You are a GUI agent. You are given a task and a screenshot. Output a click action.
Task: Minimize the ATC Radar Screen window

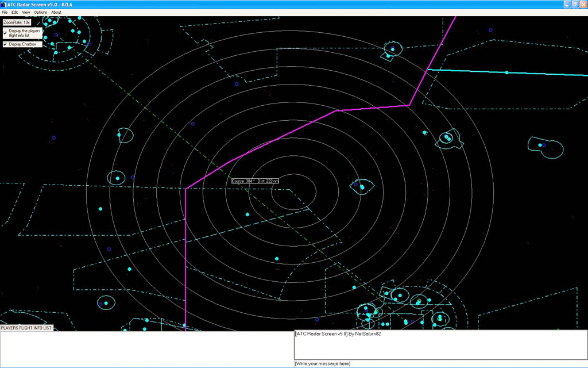565,4
